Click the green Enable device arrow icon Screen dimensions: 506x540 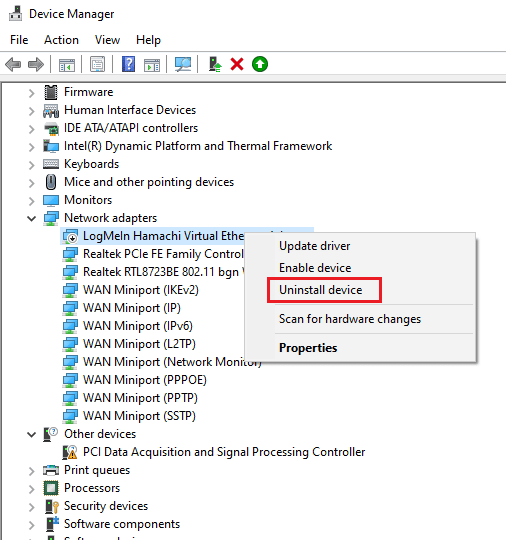(x=260, y=64)
